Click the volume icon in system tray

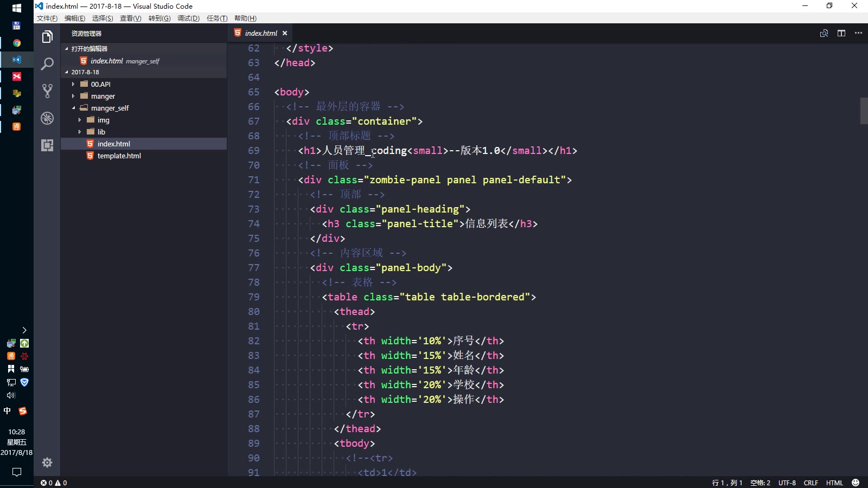(11, 395)
